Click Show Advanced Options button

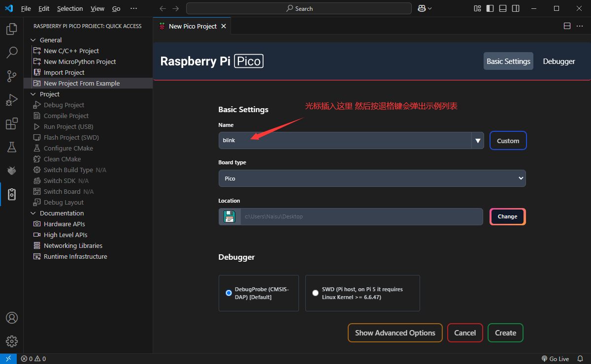(x=395, y=333)
